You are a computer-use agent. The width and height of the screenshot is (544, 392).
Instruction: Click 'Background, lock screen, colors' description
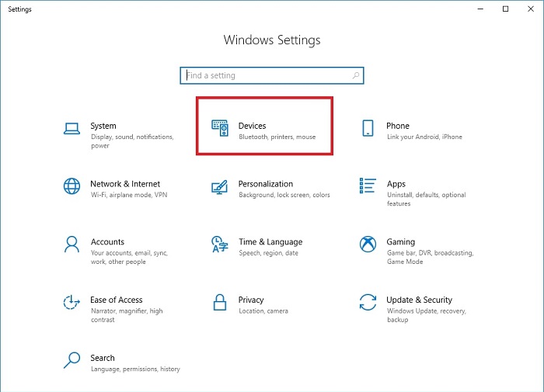[284, 195]
